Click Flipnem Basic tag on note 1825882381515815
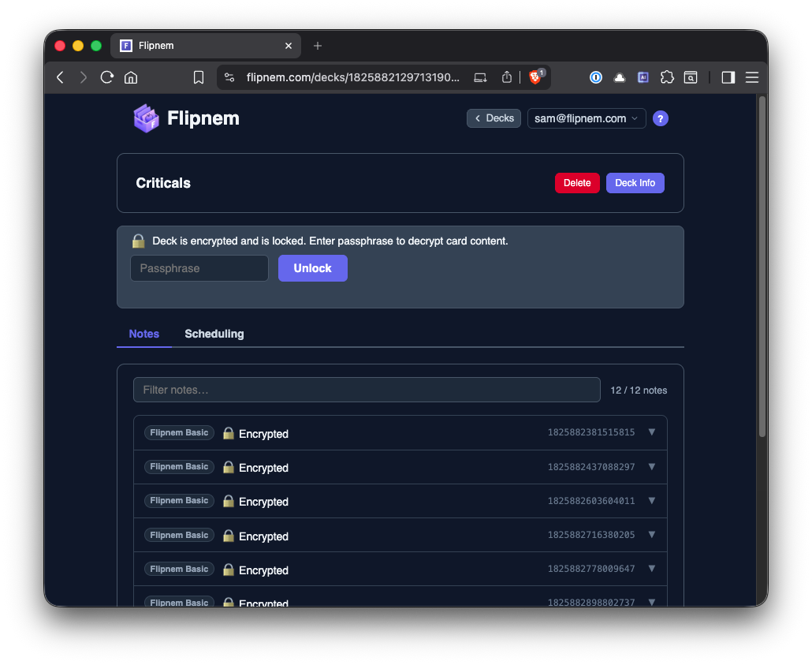This screenshot has width=812, height=665. 179,433
